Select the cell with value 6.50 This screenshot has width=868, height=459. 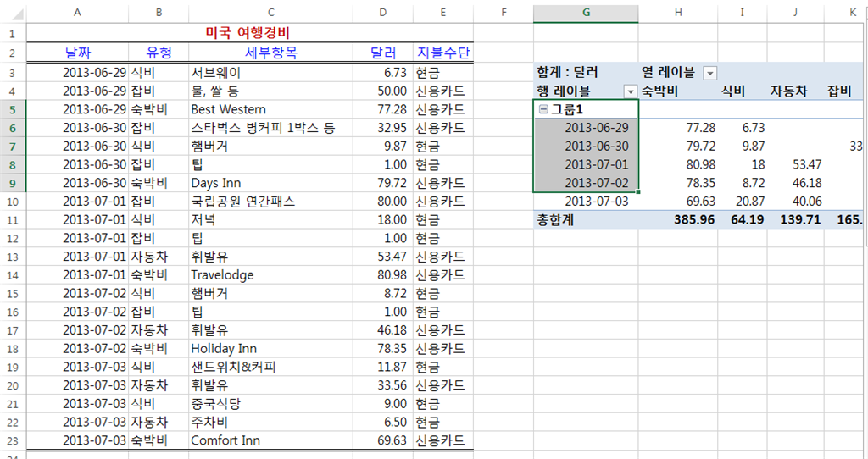tap(383, 423)
